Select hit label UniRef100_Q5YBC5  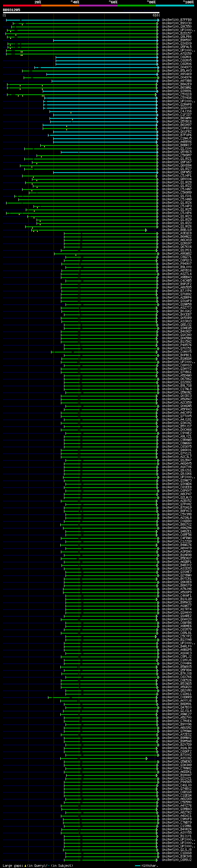pyautogui.click(x=177, y=152)
